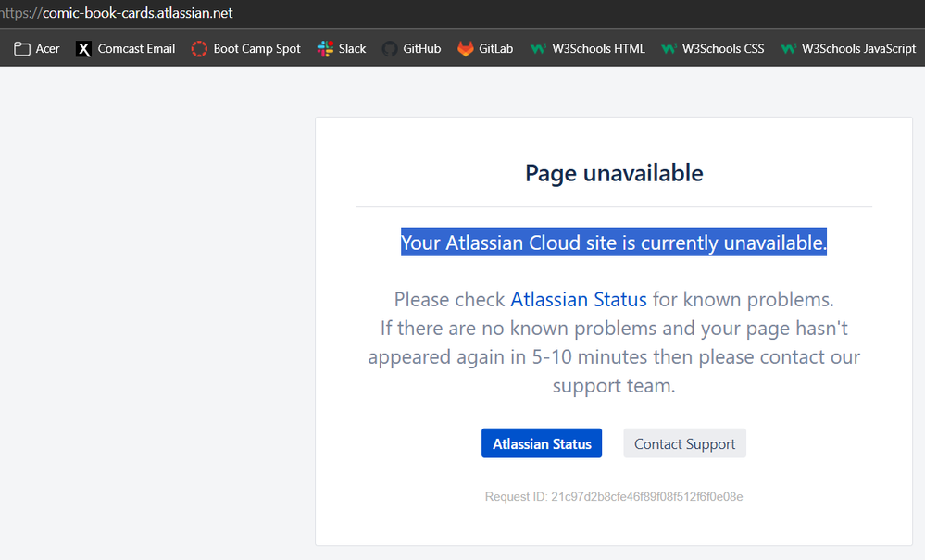Open the GitHub bookmark label text

tap(421, 48)
